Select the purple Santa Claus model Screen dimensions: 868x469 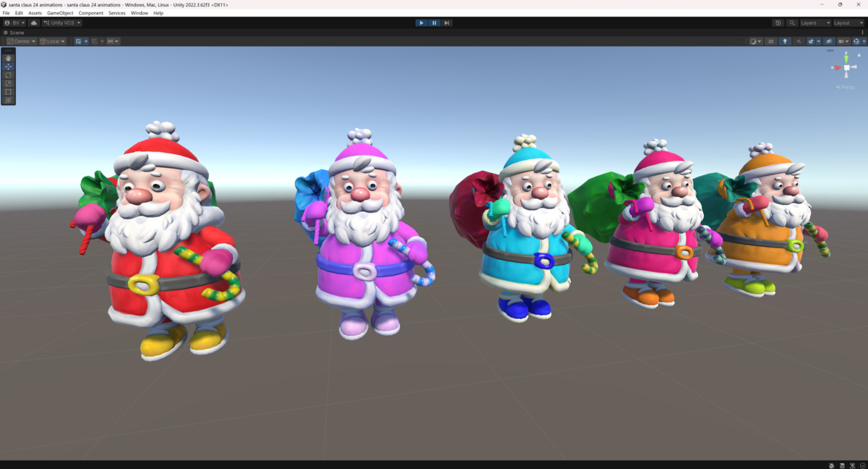point(363,235)
